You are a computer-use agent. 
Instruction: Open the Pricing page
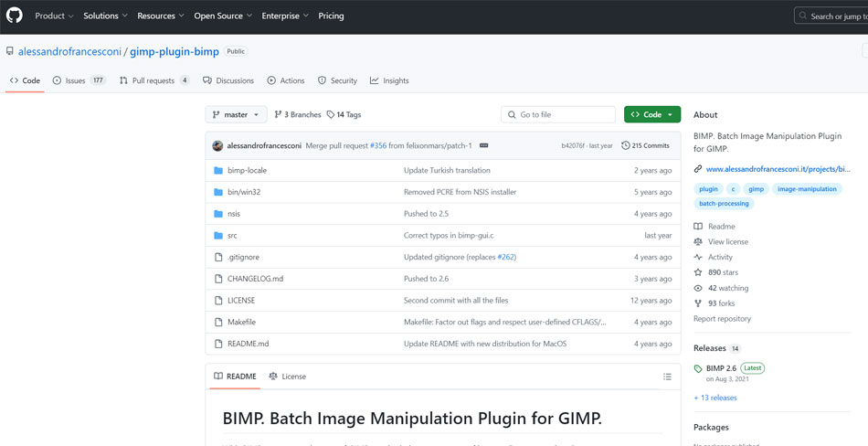click(x=331, y=16)
